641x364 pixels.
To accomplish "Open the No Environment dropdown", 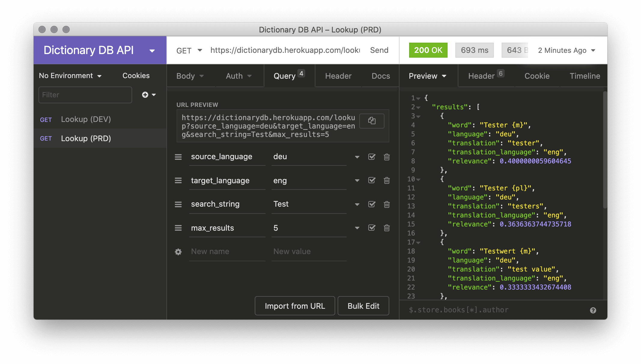I will point(70,76).
